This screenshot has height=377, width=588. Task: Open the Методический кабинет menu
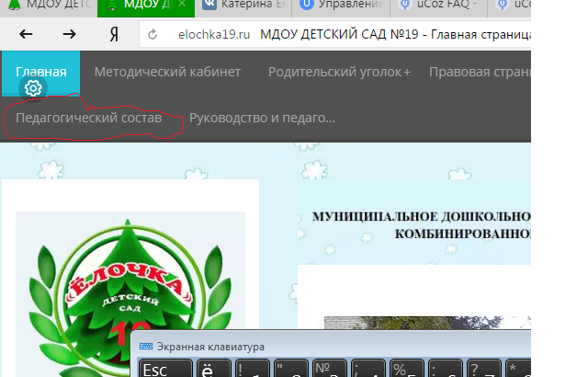[x=167, y=72]
